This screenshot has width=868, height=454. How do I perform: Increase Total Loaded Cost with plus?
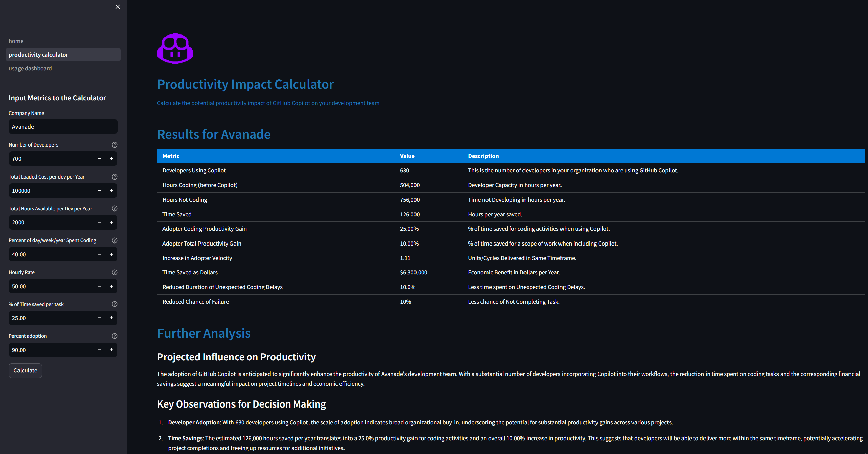pos(112,191)
